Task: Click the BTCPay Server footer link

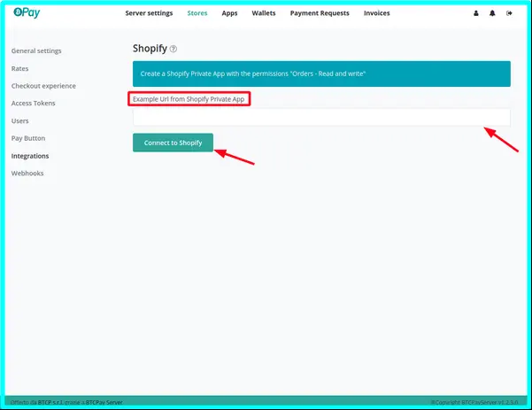Action: click(104, 403)
